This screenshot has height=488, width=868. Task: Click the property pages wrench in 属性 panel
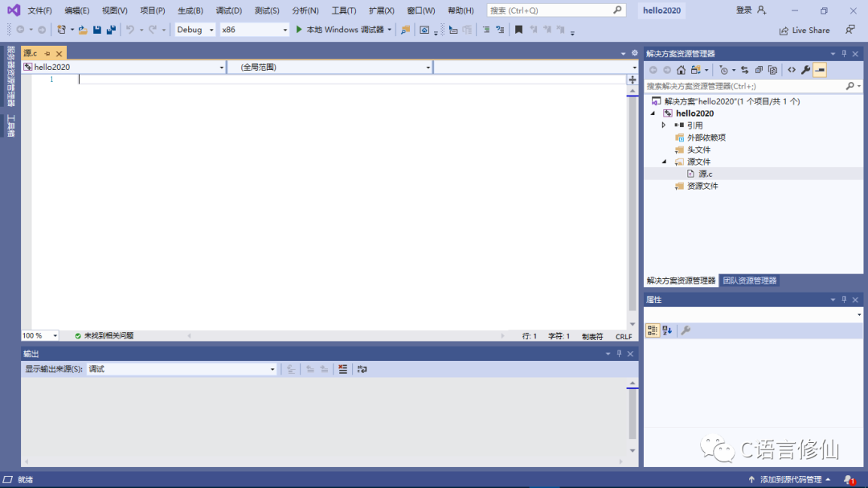686,330
